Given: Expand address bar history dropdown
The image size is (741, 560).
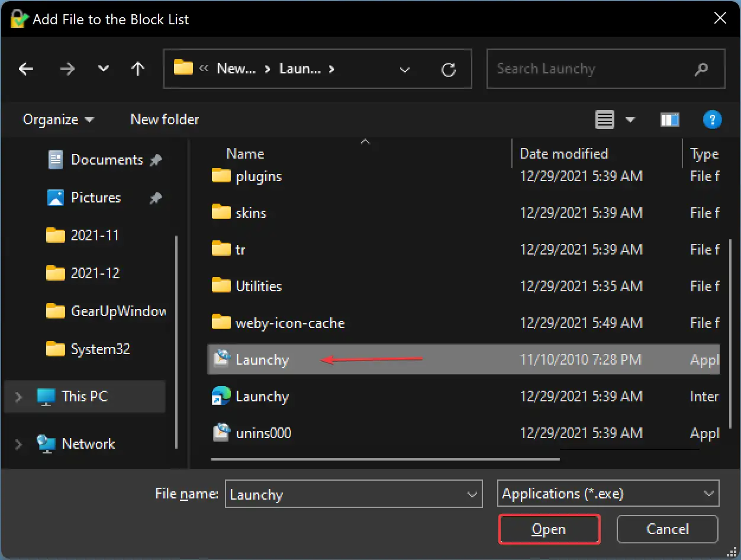Looking at the screenshot, I should [x=405, y=70].
